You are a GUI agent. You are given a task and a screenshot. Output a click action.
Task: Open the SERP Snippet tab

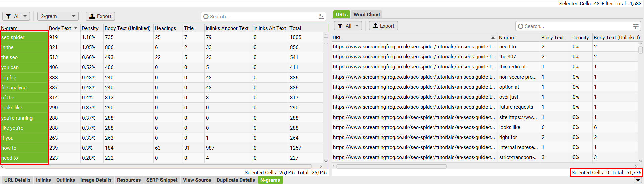click(162, 180)
